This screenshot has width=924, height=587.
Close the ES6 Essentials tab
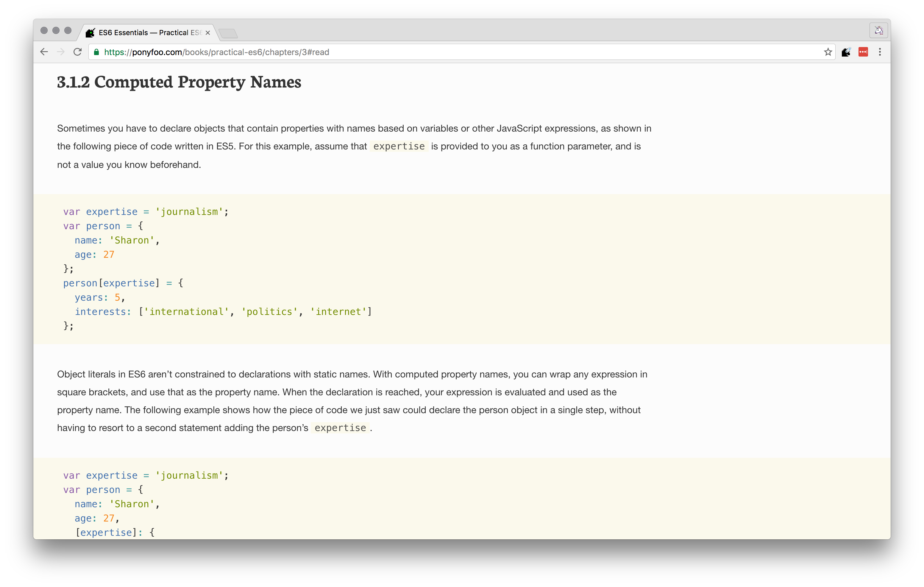pos(207,33)
